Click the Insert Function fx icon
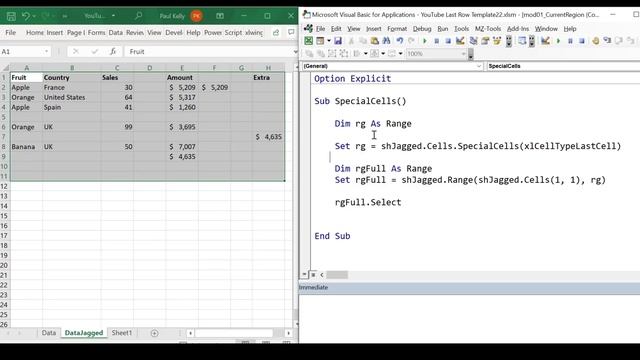Screen dimensions: 640x360 (x=113, y=51)
